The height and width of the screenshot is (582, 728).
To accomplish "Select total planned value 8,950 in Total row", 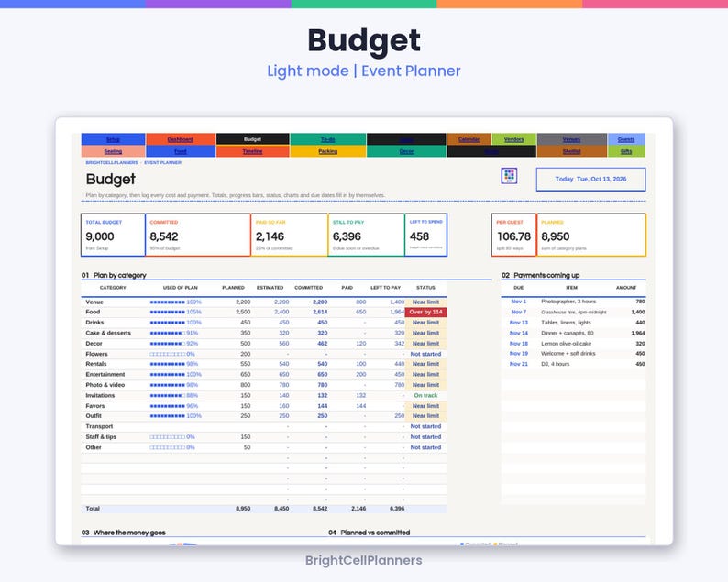I will 243,509.
